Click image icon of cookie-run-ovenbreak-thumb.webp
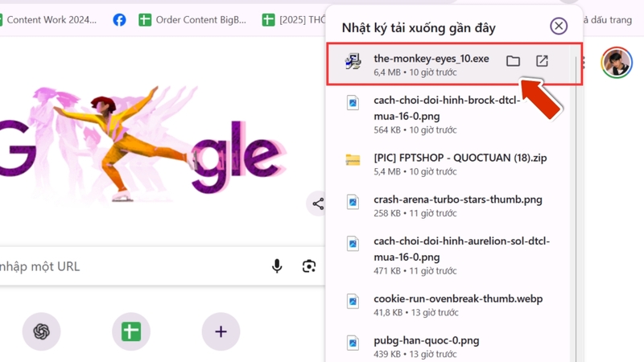 pos(353,301)
